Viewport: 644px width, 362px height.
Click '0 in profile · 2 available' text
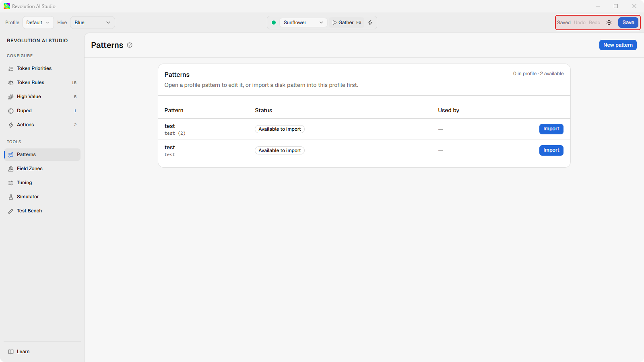[539, 74]
